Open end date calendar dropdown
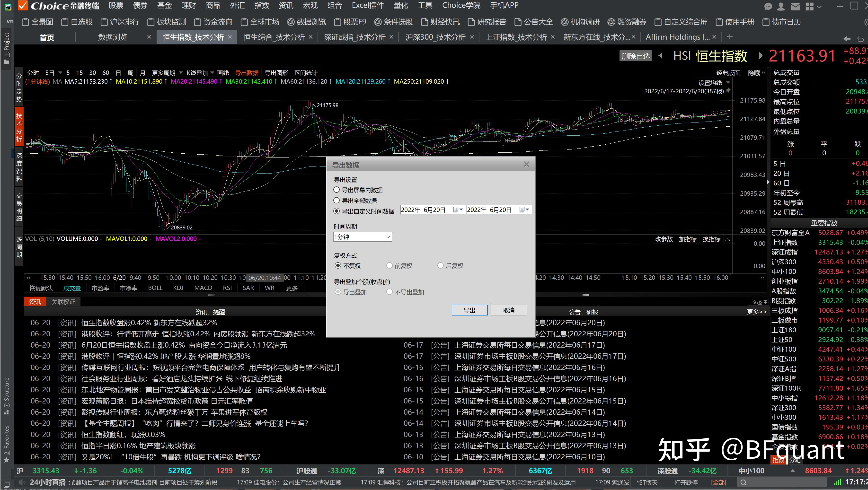The image size is (868, 490). point(524,210)
